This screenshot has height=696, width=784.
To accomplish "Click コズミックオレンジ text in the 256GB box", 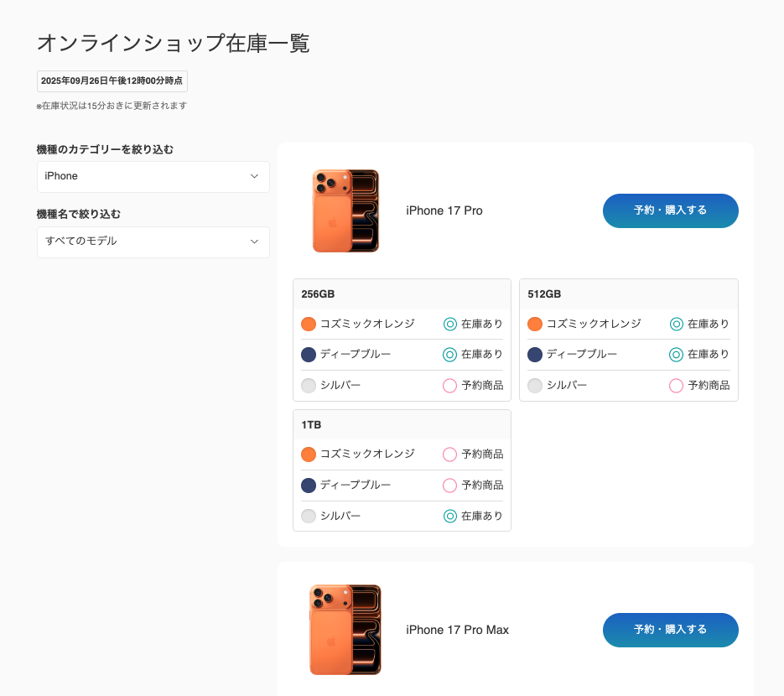I will tap(367, 324).
